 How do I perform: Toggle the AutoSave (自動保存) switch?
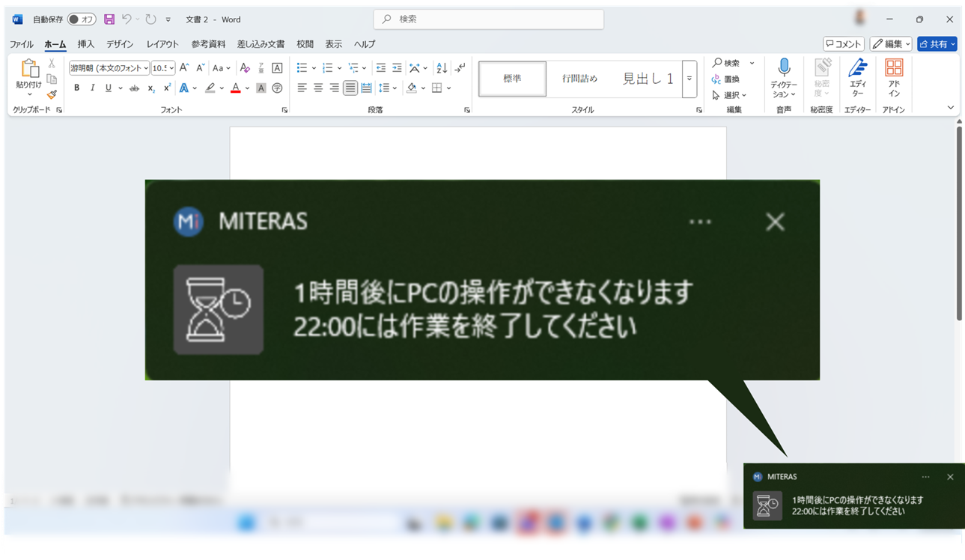(82, 19)
